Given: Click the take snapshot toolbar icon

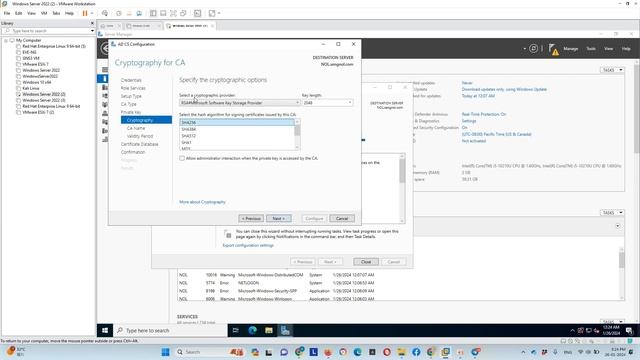Looking at the screenshot, I should tap(119, 13).
